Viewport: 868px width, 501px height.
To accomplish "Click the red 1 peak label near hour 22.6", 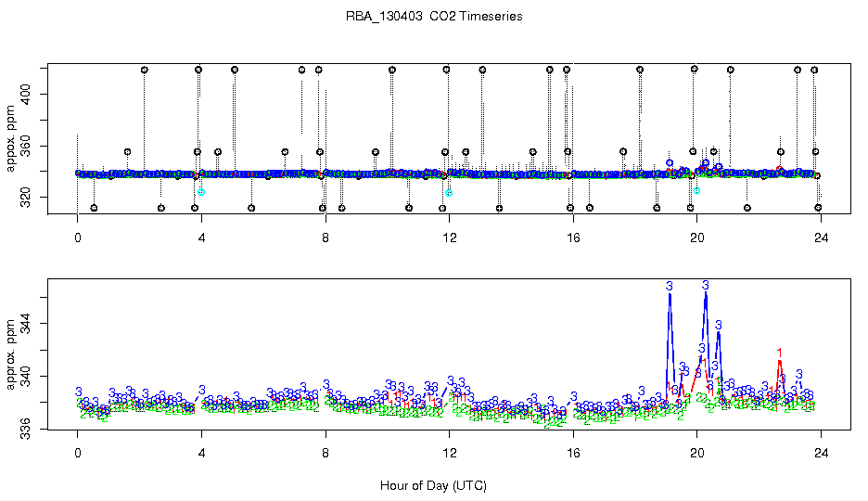I will [x=779, y=353].
